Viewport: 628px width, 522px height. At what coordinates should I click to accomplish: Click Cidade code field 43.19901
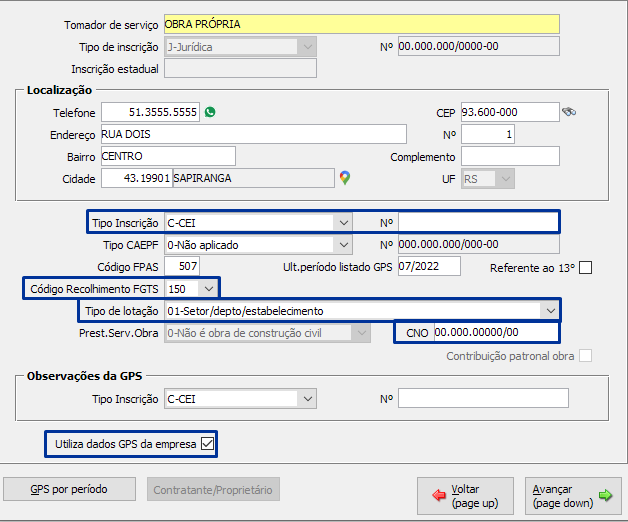pos(137,178)
